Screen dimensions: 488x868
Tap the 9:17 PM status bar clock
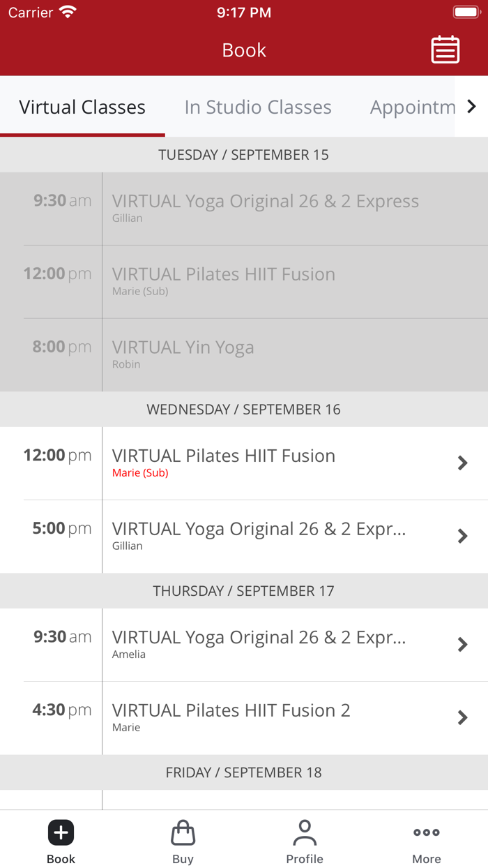coord(244,12)
